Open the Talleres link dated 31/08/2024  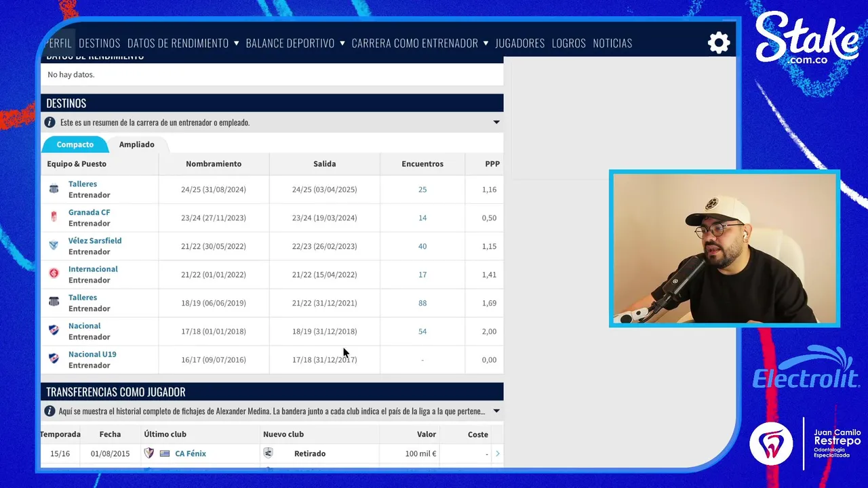click(83, 184)
